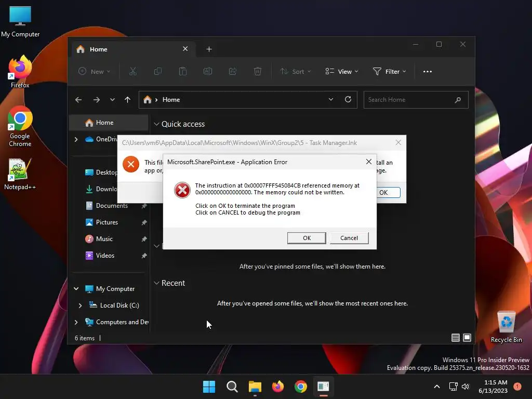Image resolution: width=532 pixels, height=399 pixels.
Task: Click the volume speaker tray icon
Action: (x=465, y=387)
